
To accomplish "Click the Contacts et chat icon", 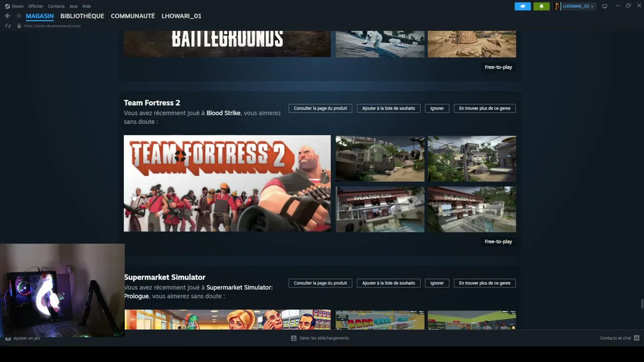I will pos(636,338).
